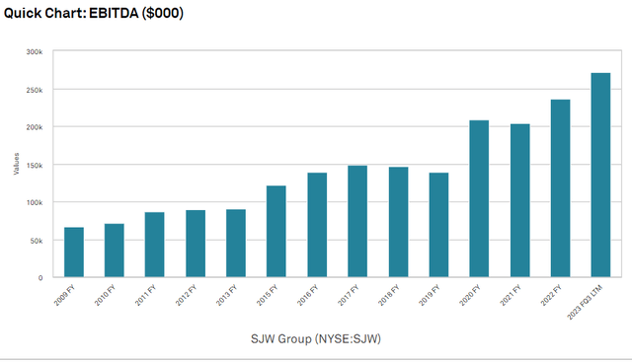Click the 0 axis label

(x=40, y=278)
